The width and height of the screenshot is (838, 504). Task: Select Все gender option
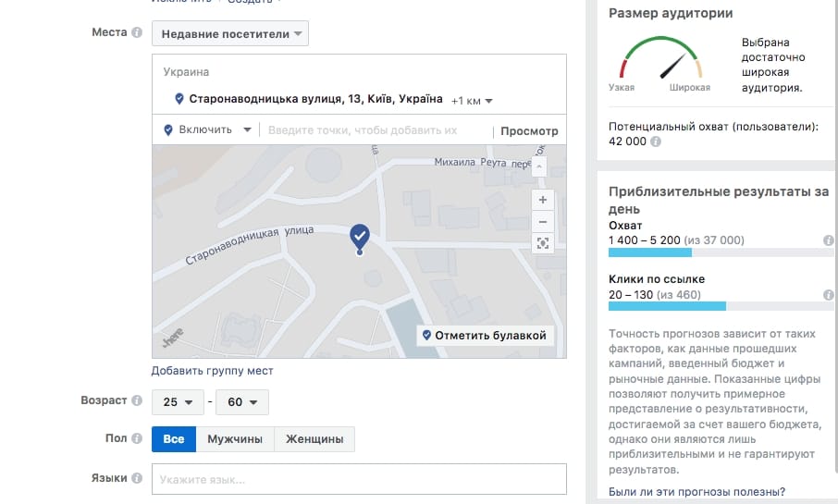[174, 439]
